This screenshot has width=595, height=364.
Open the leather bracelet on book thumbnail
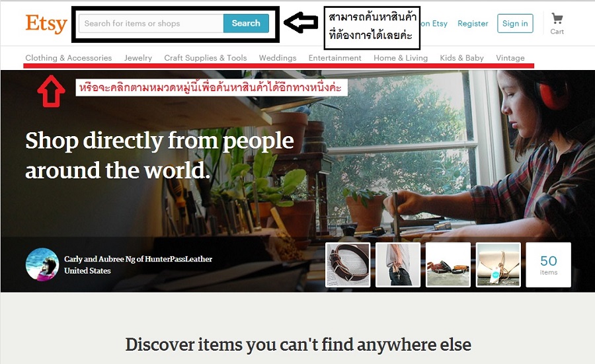point(348,265)
